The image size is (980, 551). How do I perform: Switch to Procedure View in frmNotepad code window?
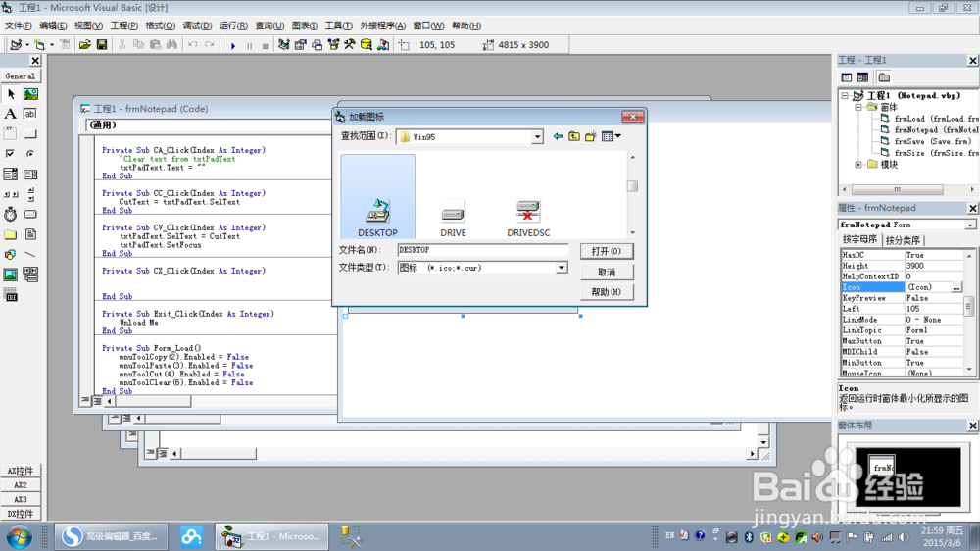pos(85,400)
